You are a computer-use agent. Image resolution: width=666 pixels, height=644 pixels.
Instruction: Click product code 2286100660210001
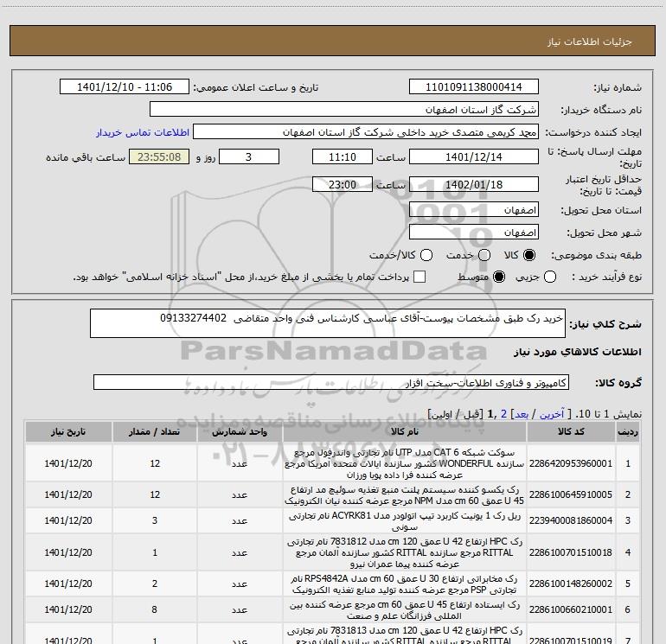(x=571, y=609)
